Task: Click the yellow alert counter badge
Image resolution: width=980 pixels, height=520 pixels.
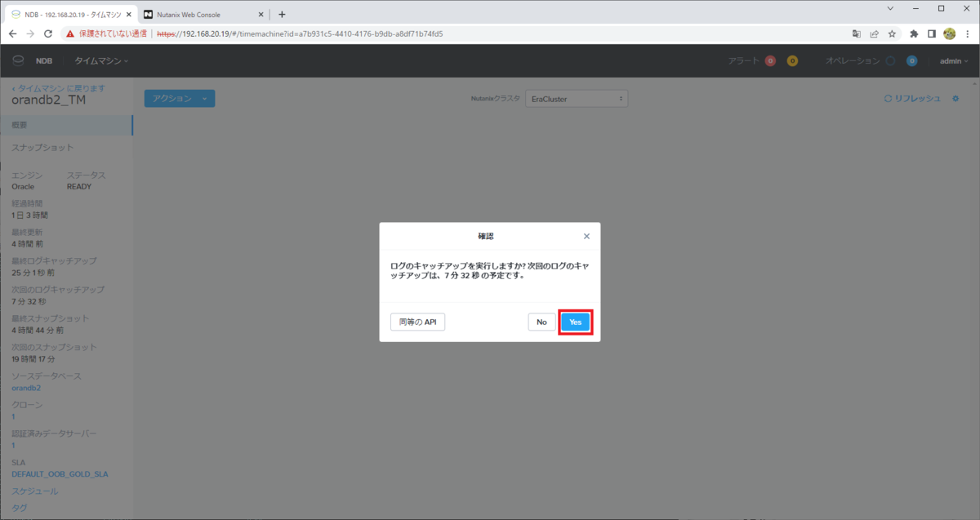Action: coord(792,60)
